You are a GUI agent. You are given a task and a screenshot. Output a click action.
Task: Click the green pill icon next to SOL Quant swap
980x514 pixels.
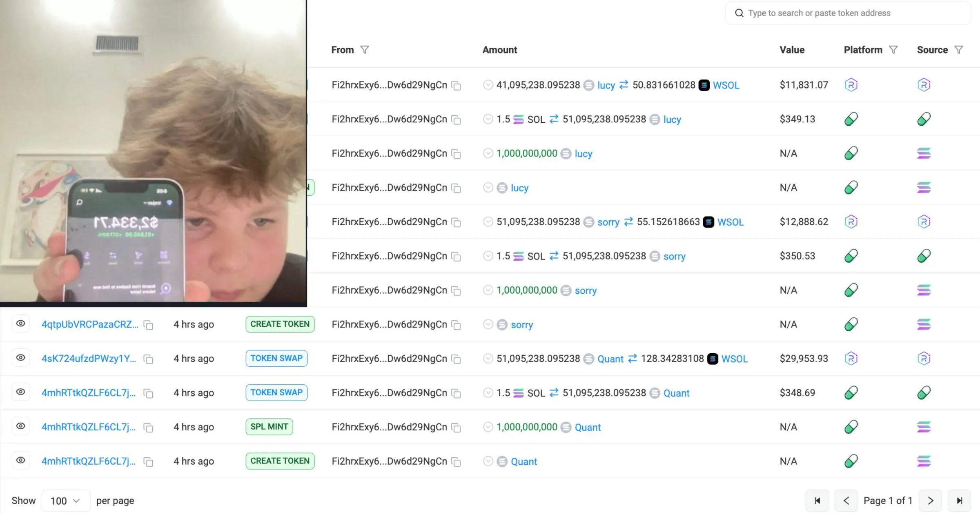(851, 392)
